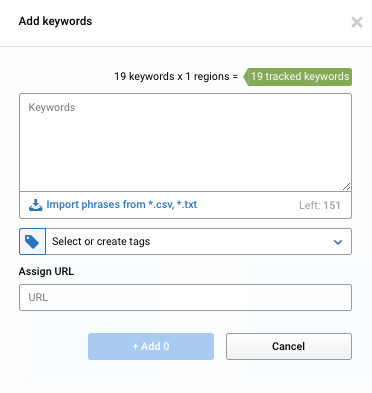This screenshot has width=372, height=393.
Task: Click the empty dialog header bar
Action: (220, 23)
